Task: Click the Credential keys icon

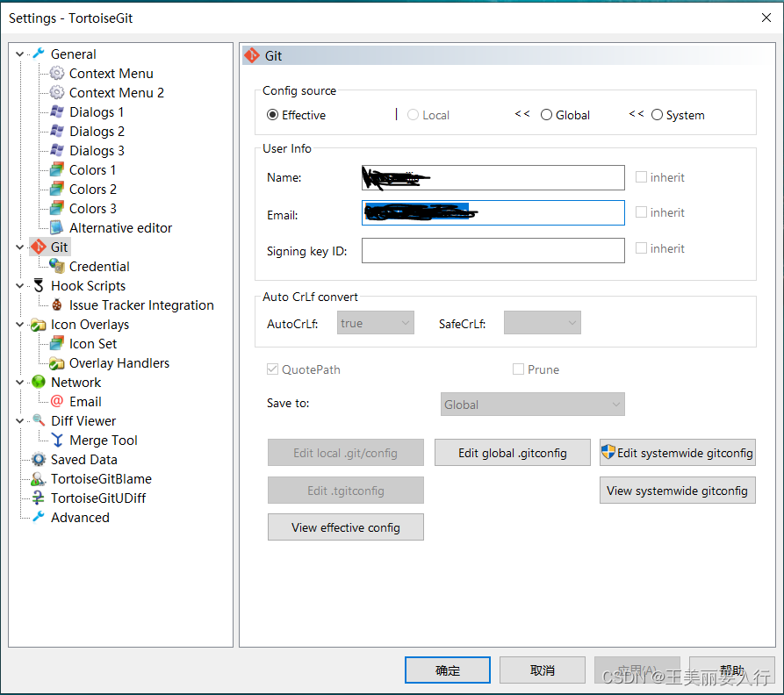Action: coord(57,266)
